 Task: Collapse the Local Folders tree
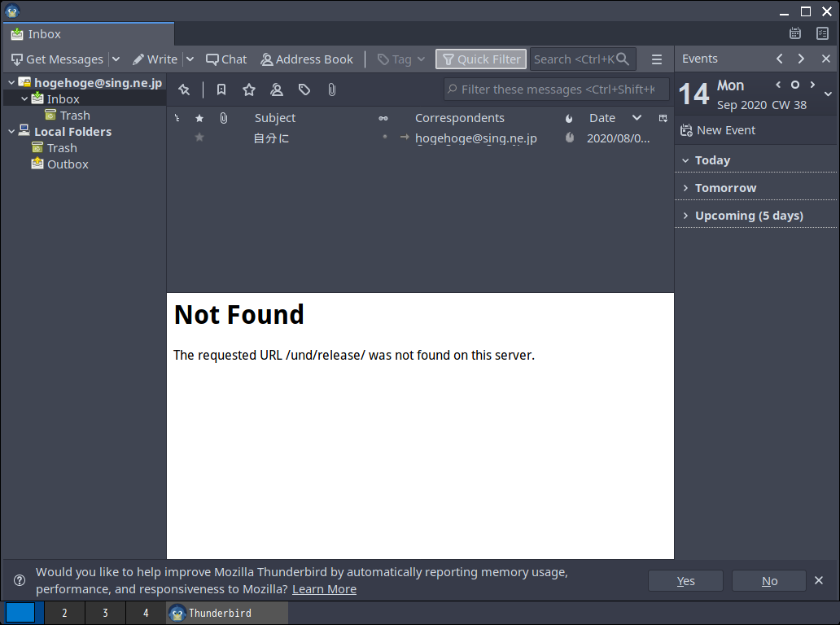pos(11,131)
